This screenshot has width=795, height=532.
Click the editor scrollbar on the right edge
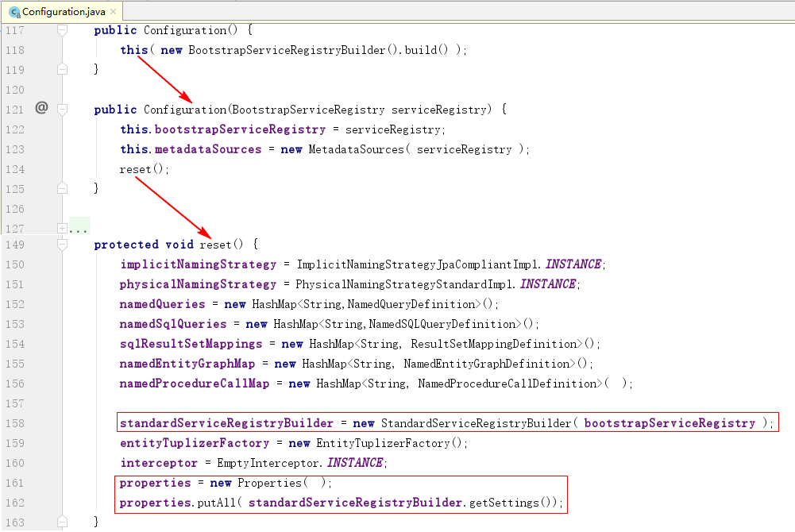click(790, 278)
